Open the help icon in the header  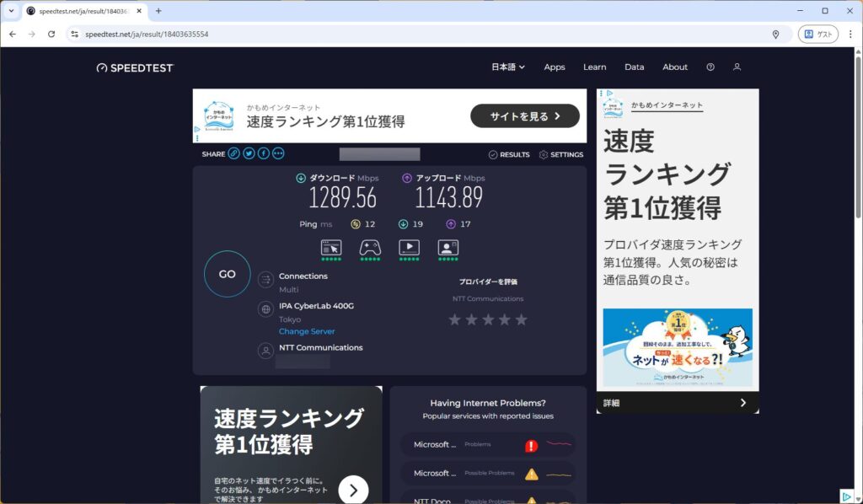point(710,67)
